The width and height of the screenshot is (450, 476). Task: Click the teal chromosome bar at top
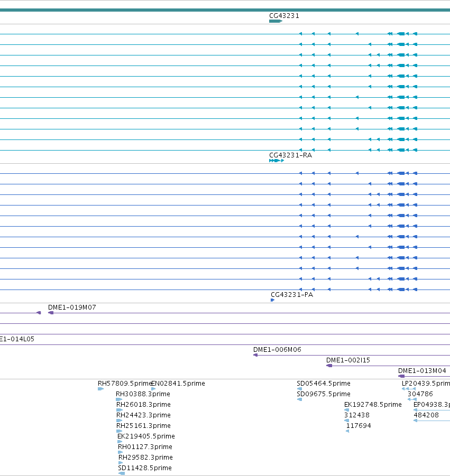tap(225, 10)
